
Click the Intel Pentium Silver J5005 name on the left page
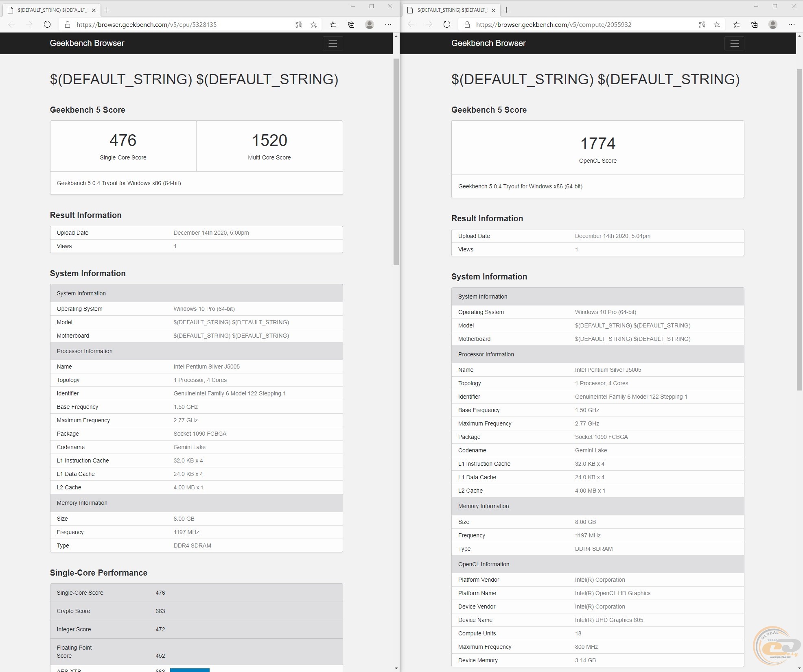206,367
